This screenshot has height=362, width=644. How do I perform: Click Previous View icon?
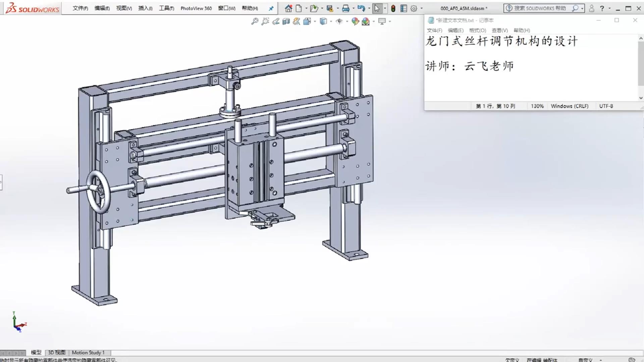[x=276, y=21]
